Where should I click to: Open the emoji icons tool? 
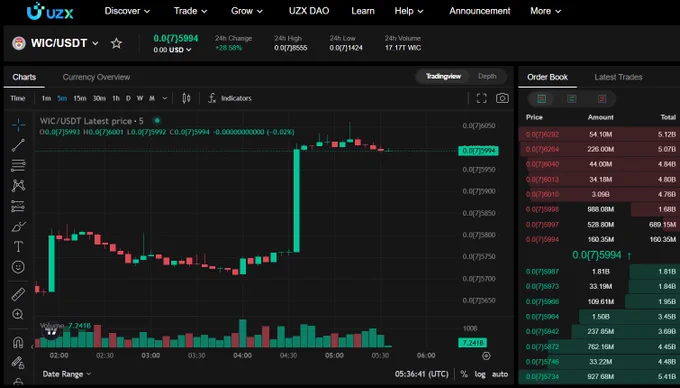(18, 267)
